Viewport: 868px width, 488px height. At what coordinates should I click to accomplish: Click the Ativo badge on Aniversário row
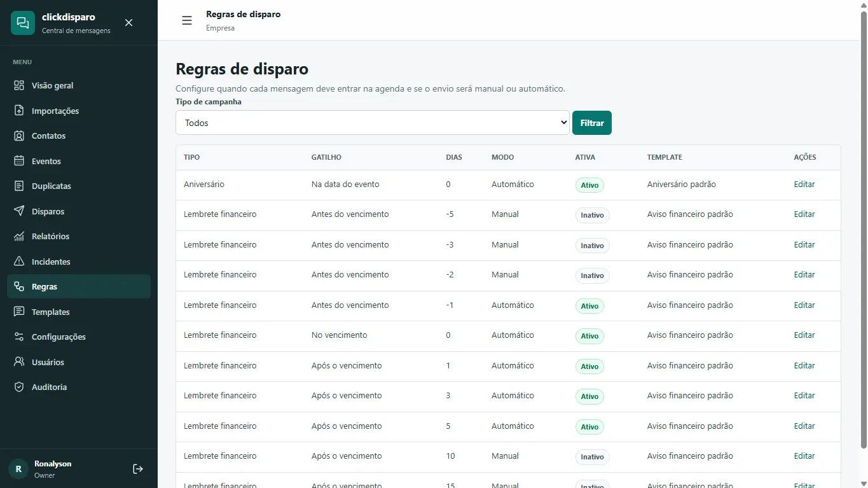click(589, 185)
